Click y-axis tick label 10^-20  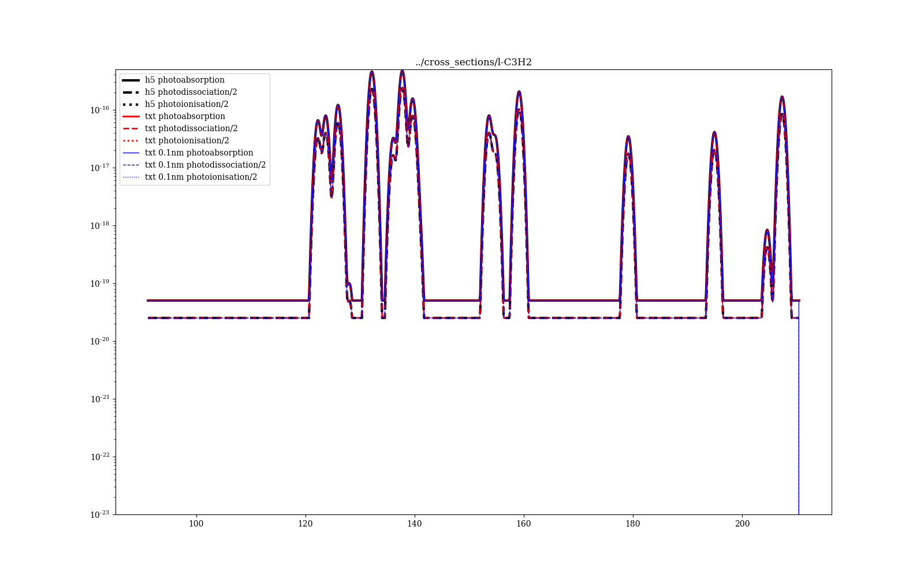pyautogui.click(x=100, y=340)
